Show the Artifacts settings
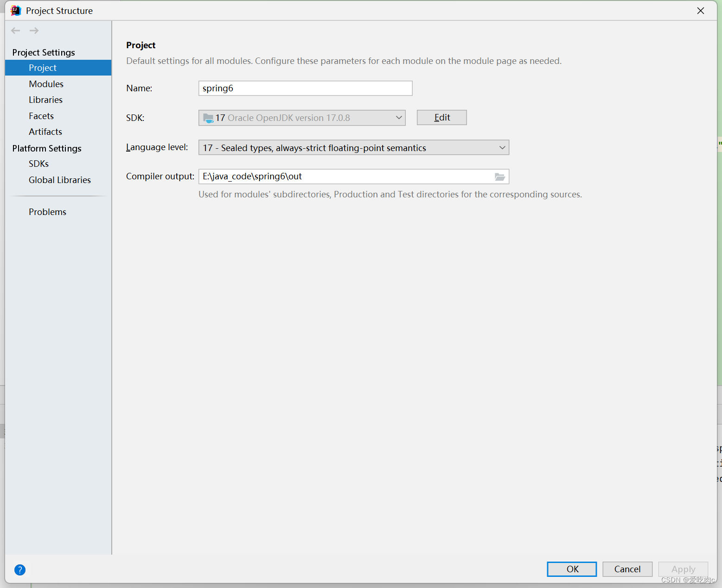Image resolution: width=722 pixels, height=588 pixels. pyautogui.click(x=45, y=132)
